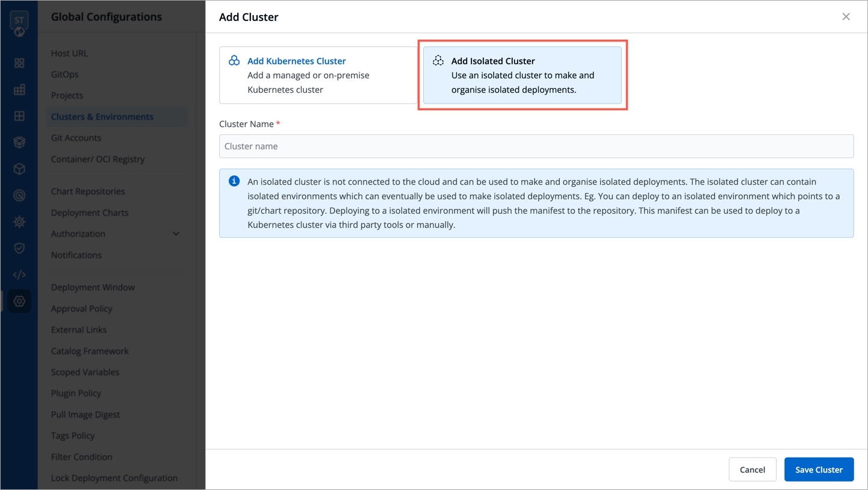Save the new cluster
This screenshot has width=868, height=490.
click(x=819, y=470)
